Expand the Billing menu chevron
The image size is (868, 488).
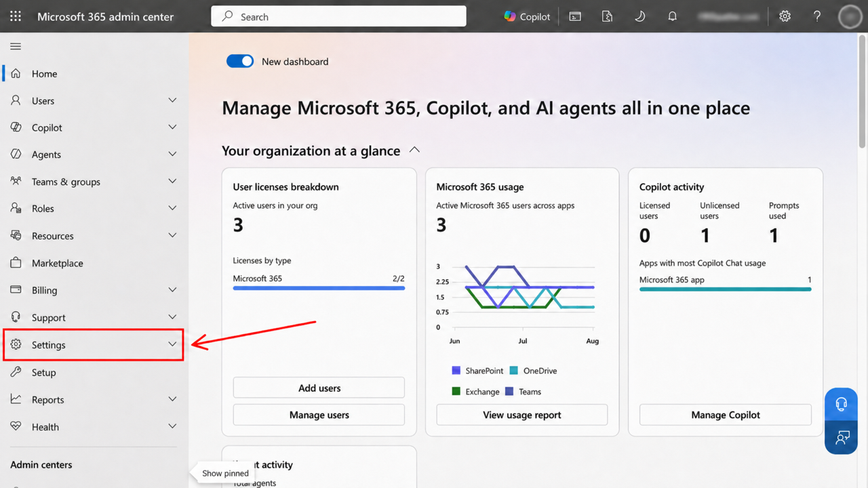[x=172, y=290]
